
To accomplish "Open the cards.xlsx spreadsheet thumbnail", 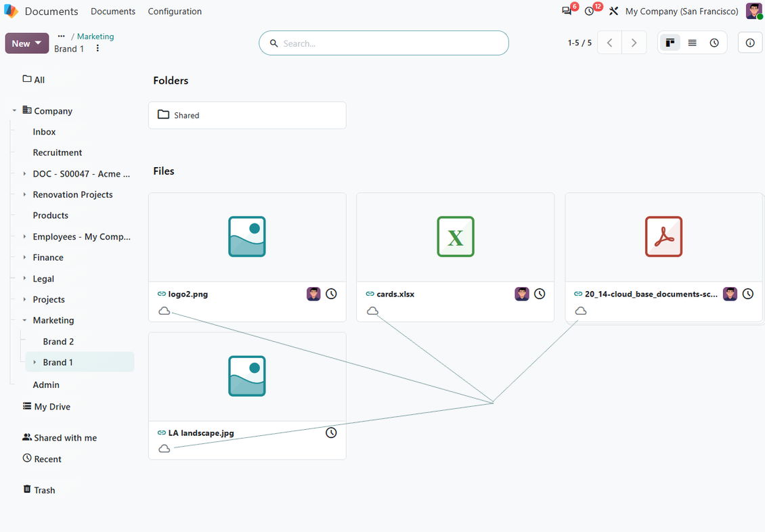I will [x=456, y=236].
